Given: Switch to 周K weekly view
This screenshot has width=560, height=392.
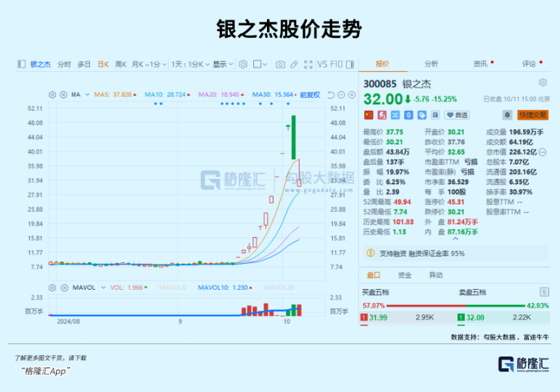Looking at the screenshot, I should (120, 64).
